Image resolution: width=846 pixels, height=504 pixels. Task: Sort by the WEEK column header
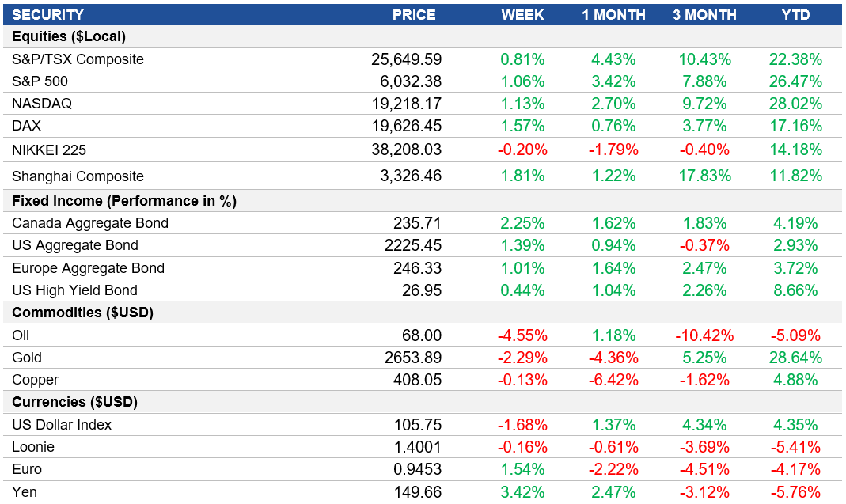pyautogui.click(x=523, y=14)
